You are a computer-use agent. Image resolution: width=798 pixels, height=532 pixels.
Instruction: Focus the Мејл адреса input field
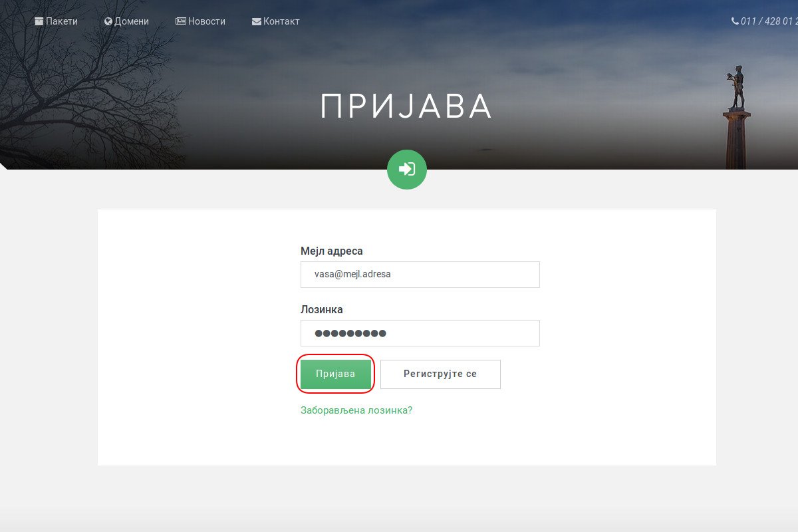[420, 274]
